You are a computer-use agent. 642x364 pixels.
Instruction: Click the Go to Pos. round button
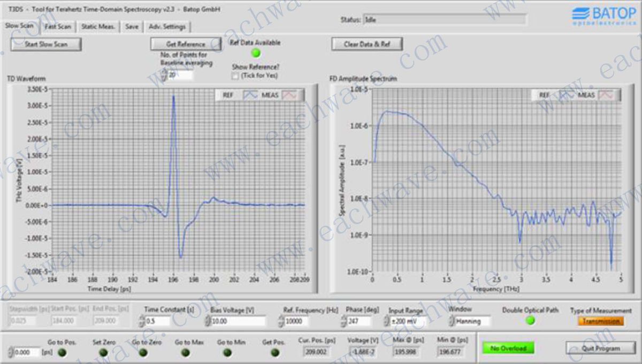click(x=62, y=352)
